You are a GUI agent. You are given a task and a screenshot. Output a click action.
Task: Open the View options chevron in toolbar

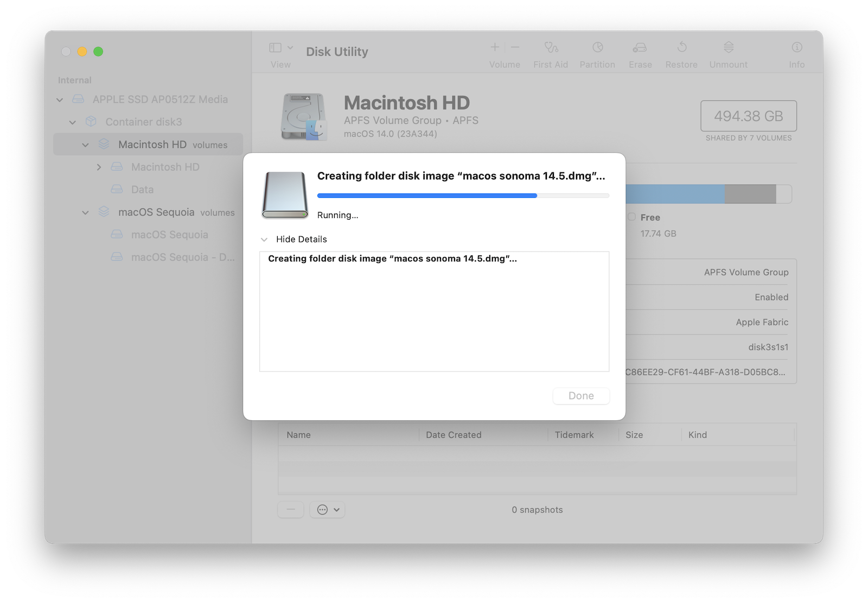[x=290, y=48]
